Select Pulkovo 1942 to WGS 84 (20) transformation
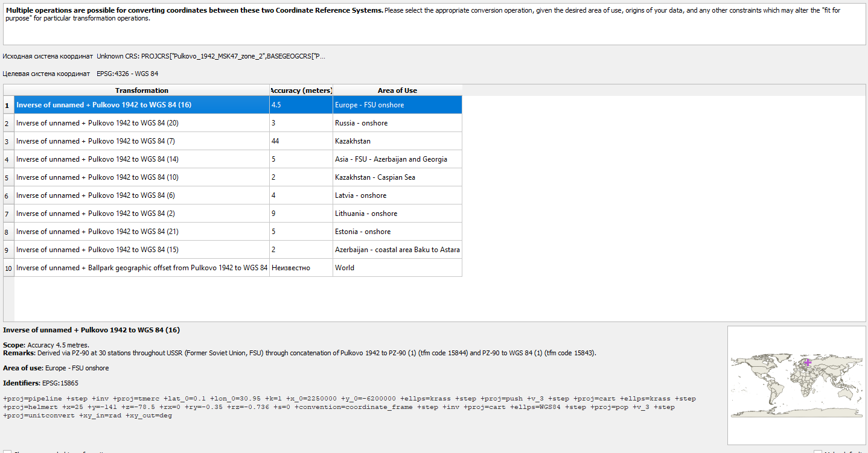Image resolution: width=868 pixels, height=453 pixels. [142, 123]
